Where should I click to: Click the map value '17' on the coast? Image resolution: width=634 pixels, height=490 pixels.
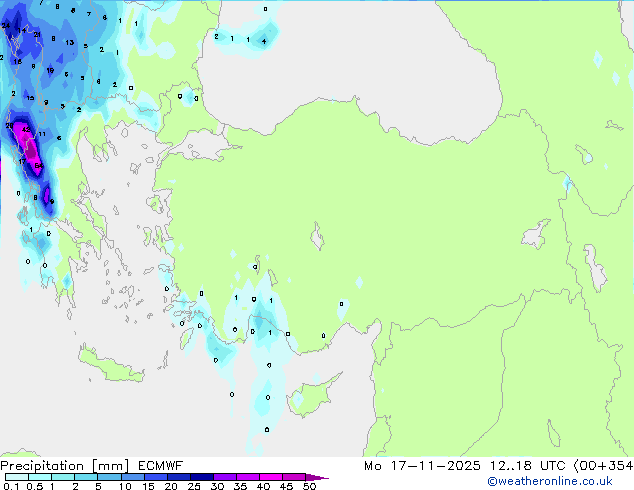(x=22, y=161)
